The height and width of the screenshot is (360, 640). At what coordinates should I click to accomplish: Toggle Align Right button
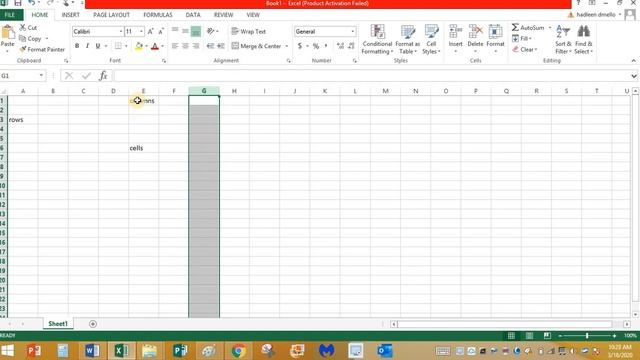196,46
